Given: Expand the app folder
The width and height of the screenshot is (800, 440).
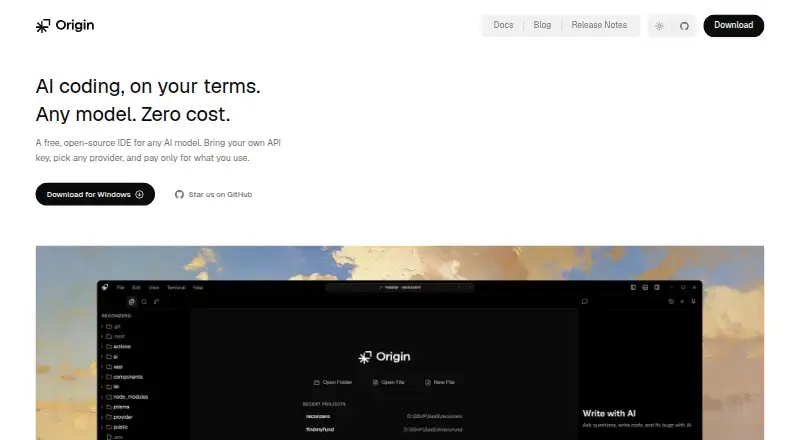Looking at the screenshot, I should 112,366.
